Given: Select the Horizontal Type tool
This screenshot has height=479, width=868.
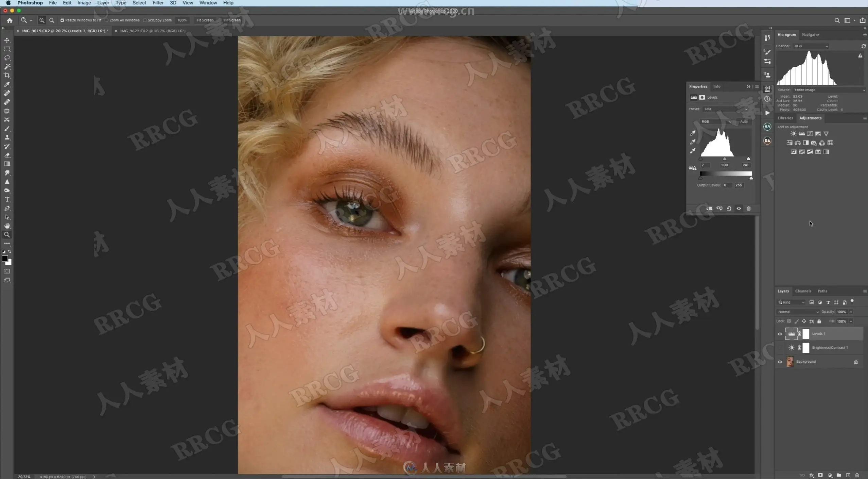Looking at the screenshot, I should 7,199.
